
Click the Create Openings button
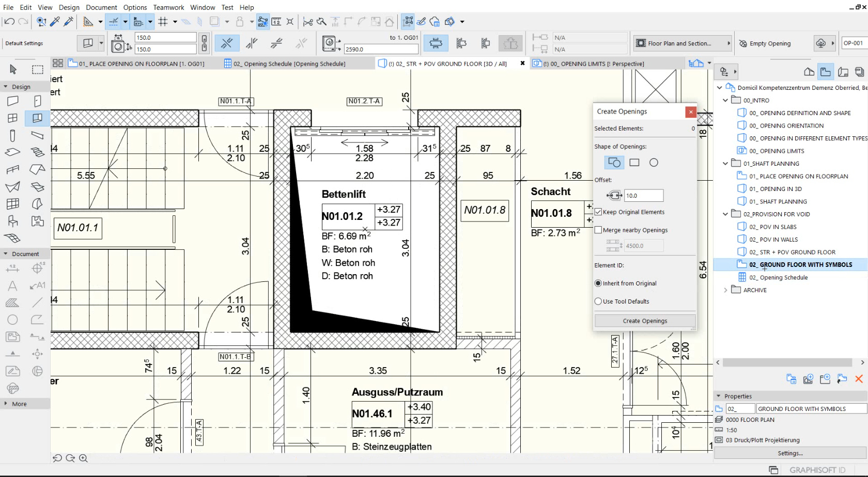[645, 321]
